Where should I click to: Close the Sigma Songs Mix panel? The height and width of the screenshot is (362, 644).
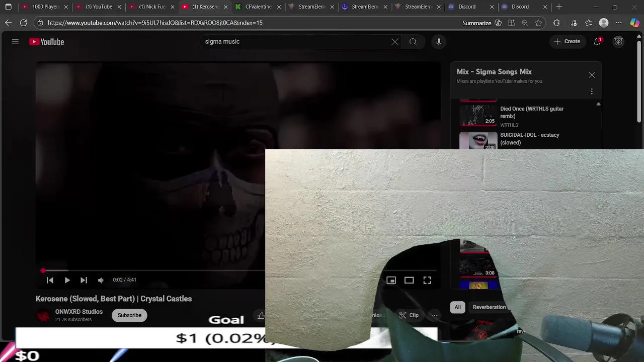pyautogui.click(x=592, y=75)
